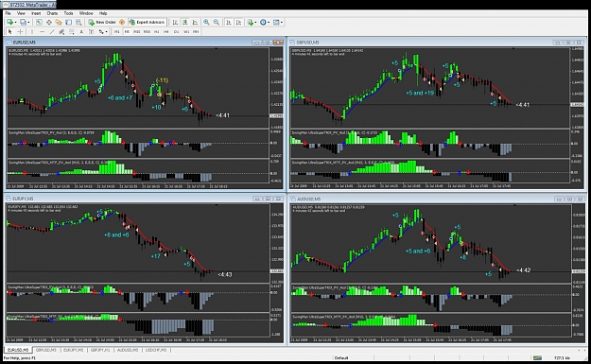The width and height of the screenshot is (591, 364).
Task: Select the '+6 and +7' label on EURUSD chart
Action: click(120, 97)
